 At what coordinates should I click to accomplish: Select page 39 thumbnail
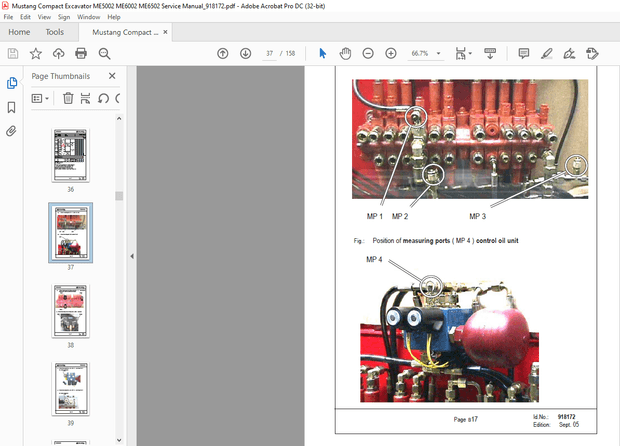click(70, 389)
